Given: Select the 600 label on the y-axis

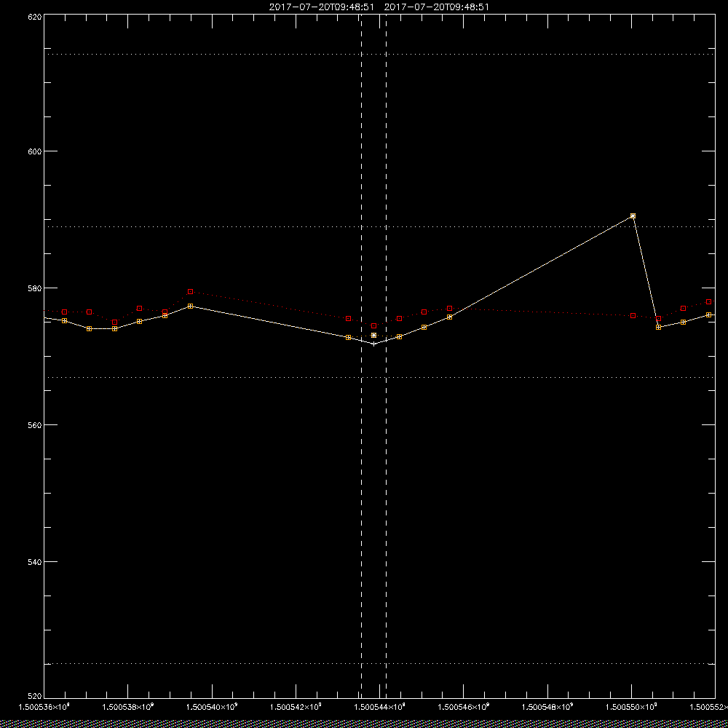Looking at the screenshot, I should click(35, 151).
